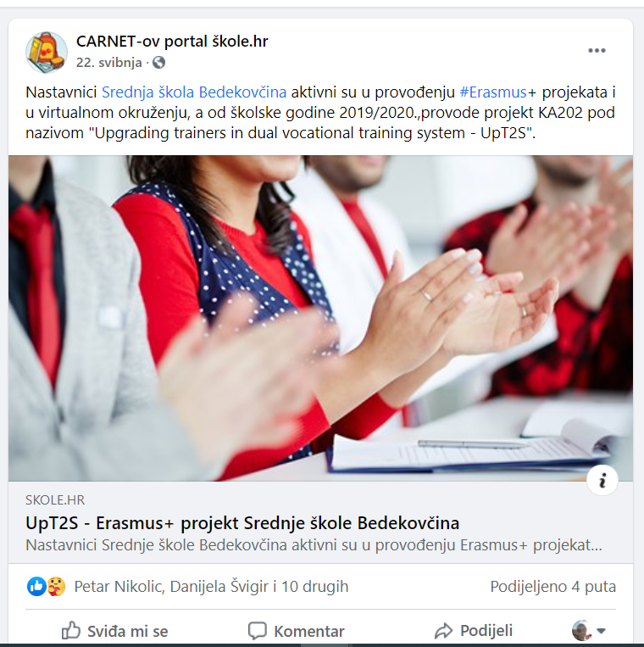Expand the profile switcher dropdown arrow
This screenshot has width=644, height=647.
click(601, 631)
